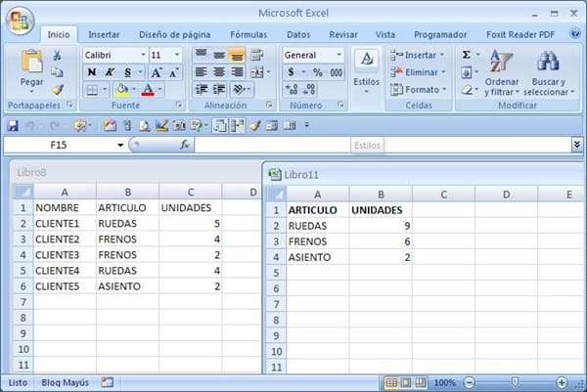Screen dimensions: 587x392
Task: Open the font color dropdown arrow
Action: pos(160,89)
